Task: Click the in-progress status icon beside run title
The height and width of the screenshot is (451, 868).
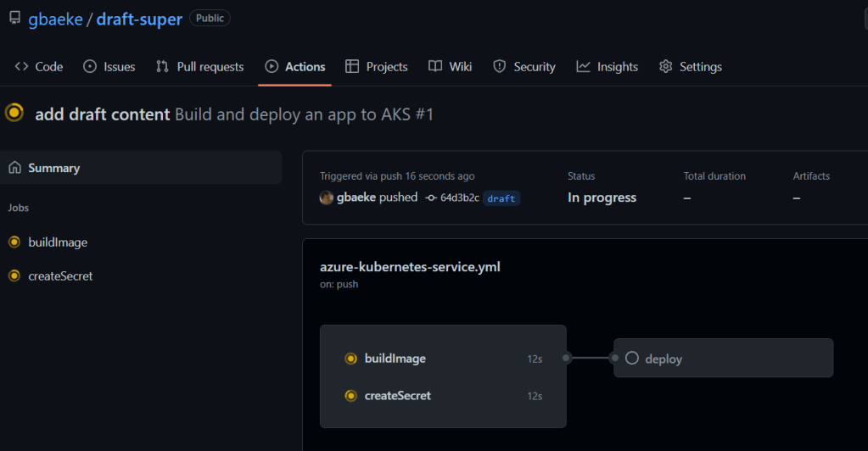Action: pos(14,113)
